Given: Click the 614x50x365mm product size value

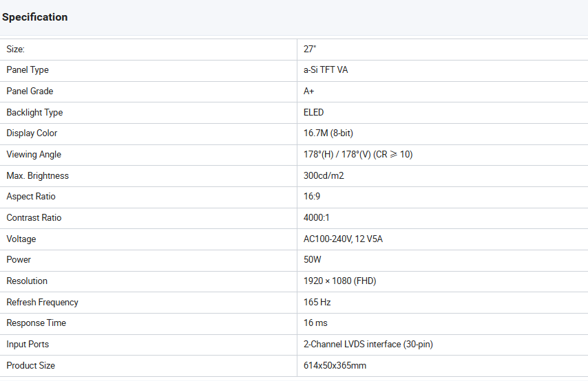Looking at the screenshot, I should 335,366.
